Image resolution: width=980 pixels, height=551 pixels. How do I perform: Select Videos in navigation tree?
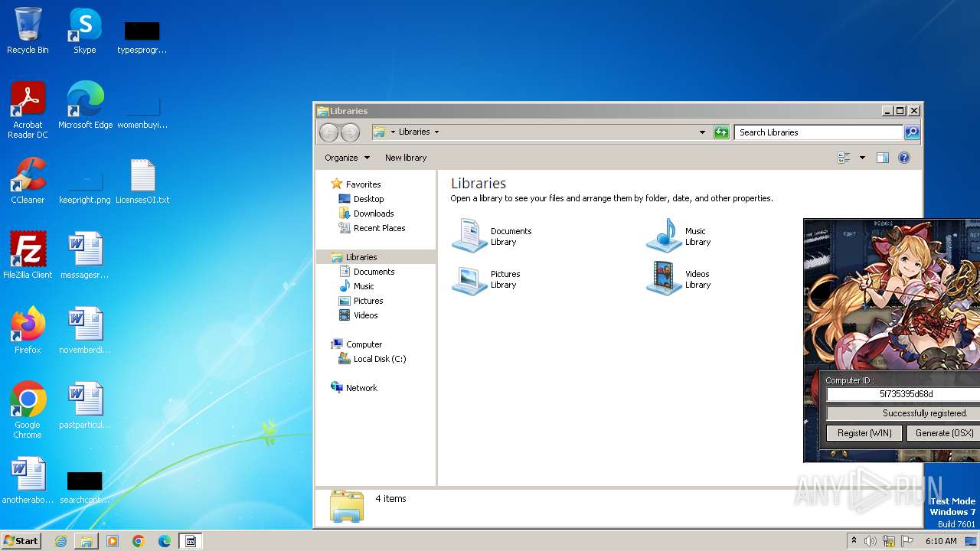click(x=358, y=315)
